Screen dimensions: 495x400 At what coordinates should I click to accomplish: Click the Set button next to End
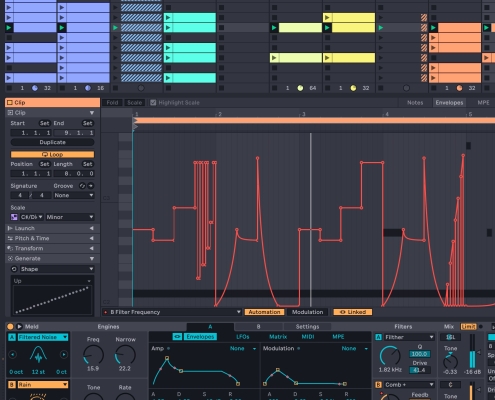(x=87, y=123)
